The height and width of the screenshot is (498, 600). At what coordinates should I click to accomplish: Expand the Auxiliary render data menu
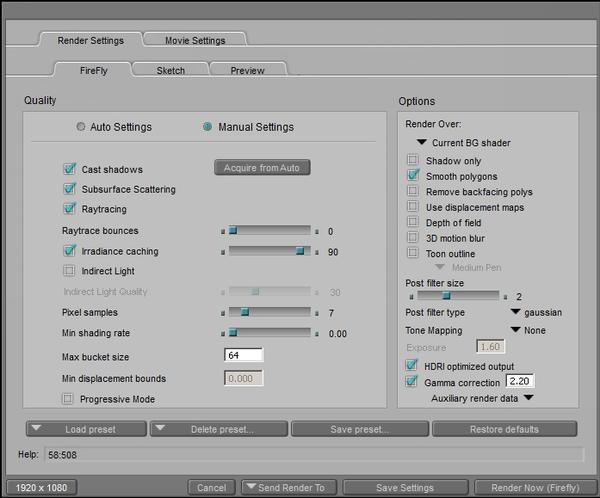click(x=483, y=398)
